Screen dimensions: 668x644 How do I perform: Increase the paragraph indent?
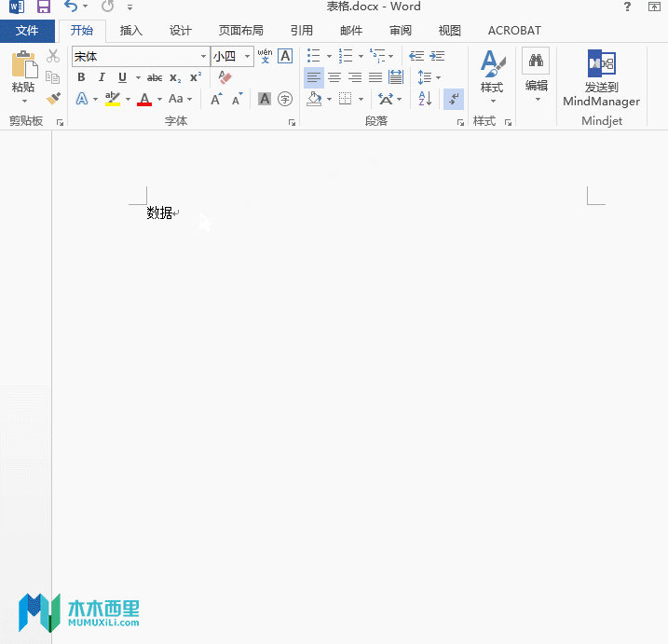[x=437, y=56]
